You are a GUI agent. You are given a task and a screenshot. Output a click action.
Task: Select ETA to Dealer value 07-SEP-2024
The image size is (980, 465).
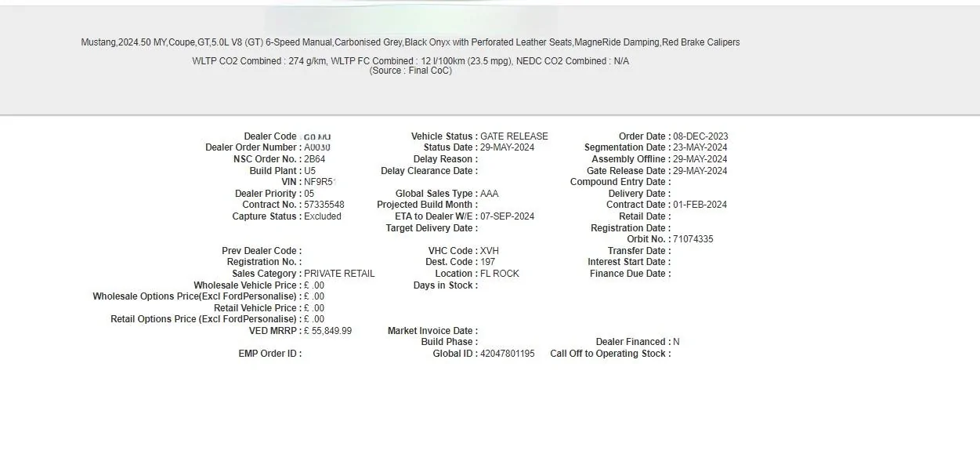(508, 216)
